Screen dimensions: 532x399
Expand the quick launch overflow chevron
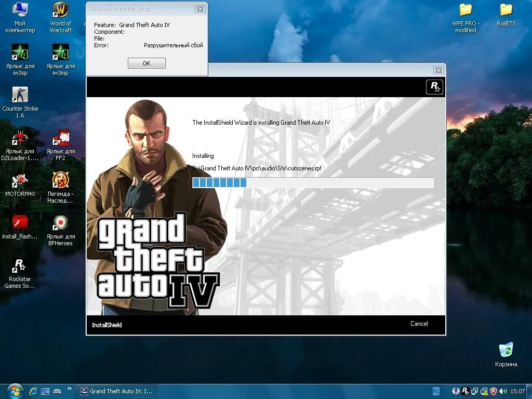(x=70, y=389)
